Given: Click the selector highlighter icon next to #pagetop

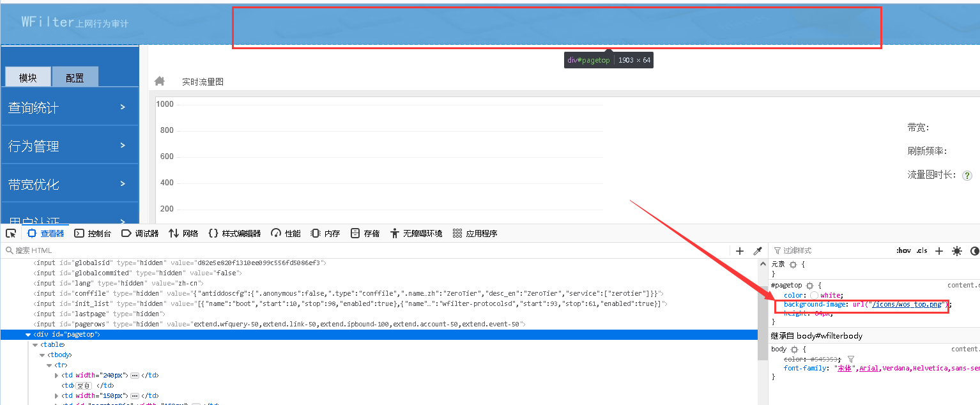Looking at the screenshot, I should pyautogui.click(x=809, y=285).
